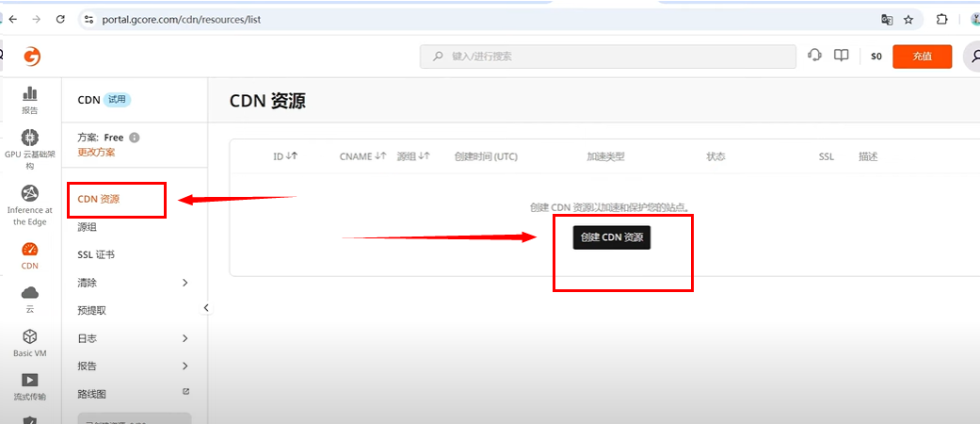
Task: Click the orange 充值 top-up button
Action: (x=923, y=57)
